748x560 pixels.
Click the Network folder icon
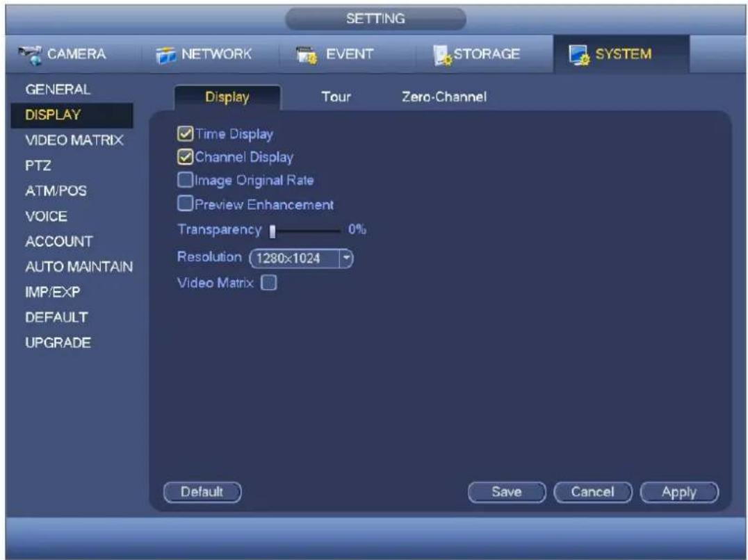click(166, 56)
